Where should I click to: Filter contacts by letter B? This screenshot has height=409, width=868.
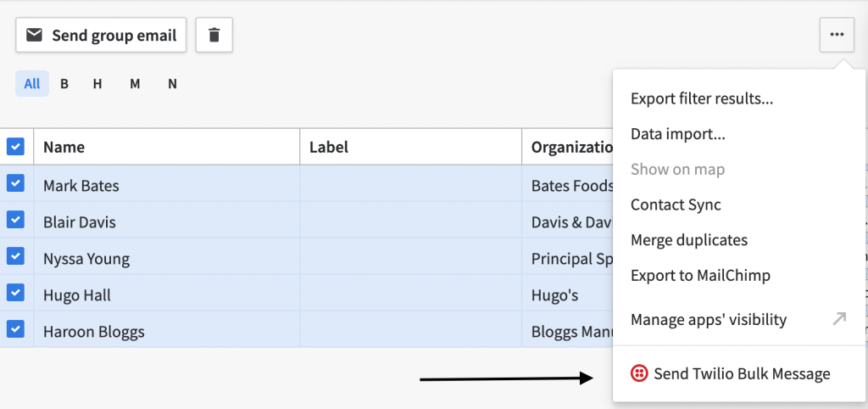(x=64, y=84)
